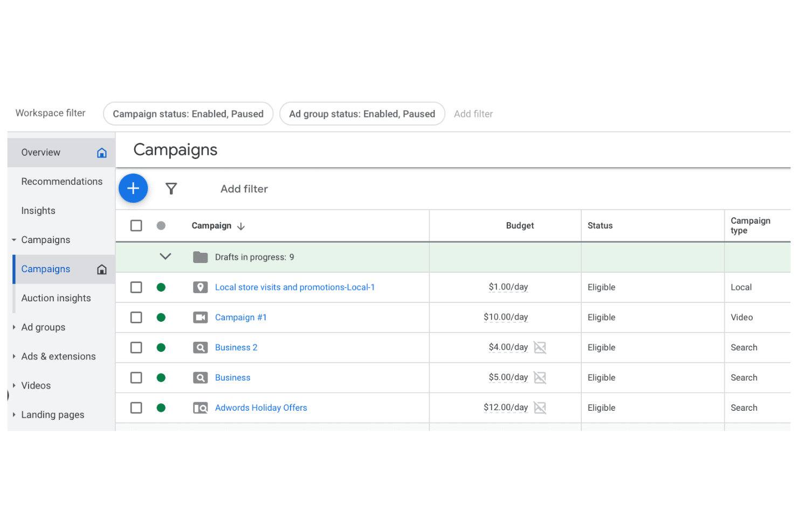
Task: Click the location pin icon on Local campaign
Action: point(200,287)
